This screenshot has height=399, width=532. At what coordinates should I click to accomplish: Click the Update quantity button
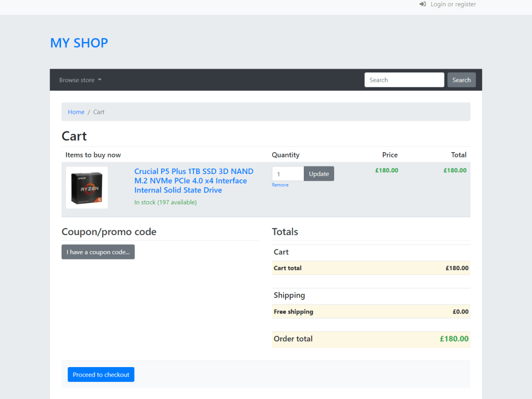tap(319, 174)
